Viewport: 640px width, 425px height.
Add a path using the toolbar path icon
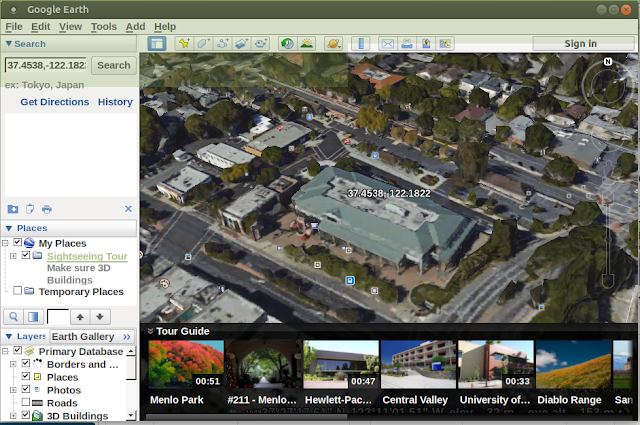tap(222, 43)
